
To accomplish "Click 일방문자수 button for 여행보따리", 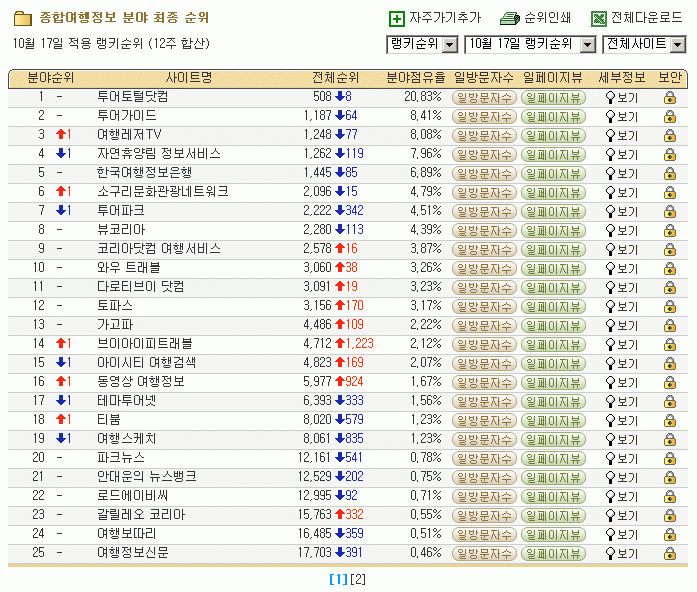I will (485, 535).
